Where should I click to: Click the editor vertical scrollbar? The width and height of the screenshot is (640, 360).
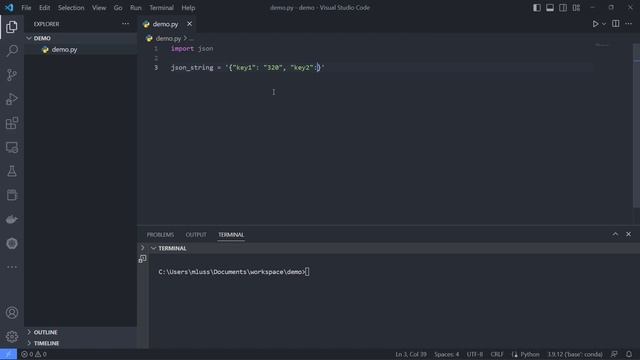(637, 126)
